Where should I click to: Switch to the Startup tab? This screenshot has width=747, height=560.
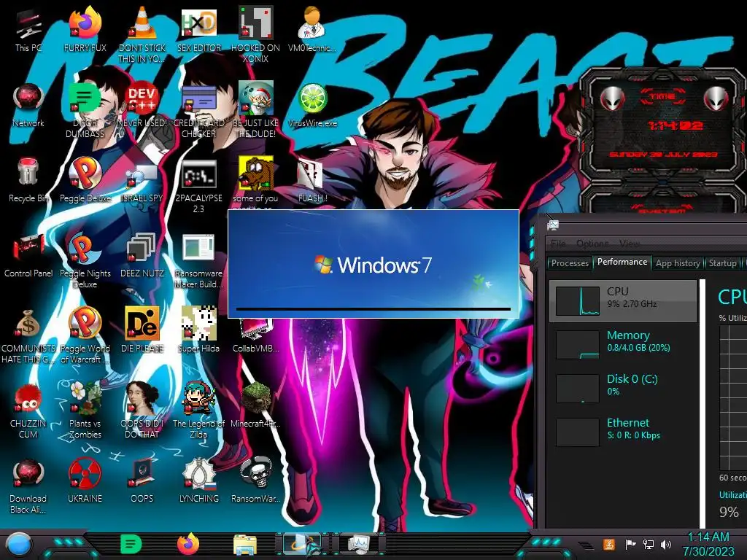pos(722,262)
